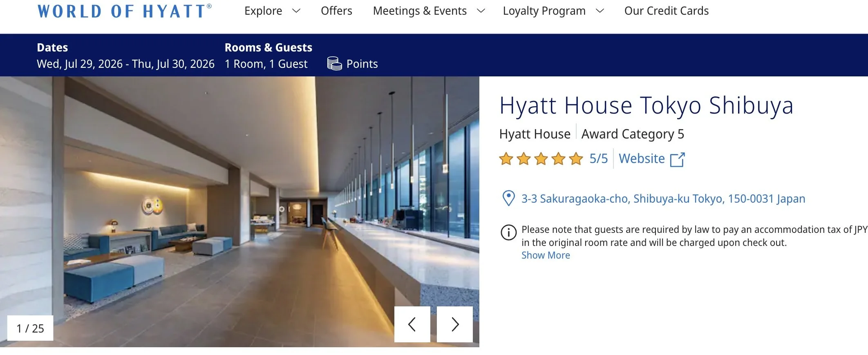Show the previous hotel photo
Screen dimensions: 868x355
(x=412, y=324)
